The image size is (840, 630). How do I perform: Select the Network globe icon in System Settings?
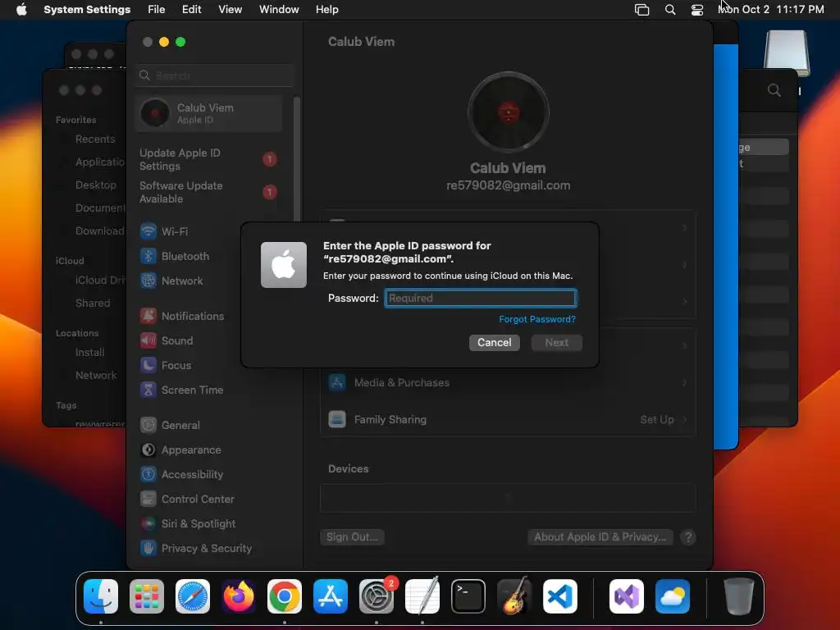click(148, 281)
